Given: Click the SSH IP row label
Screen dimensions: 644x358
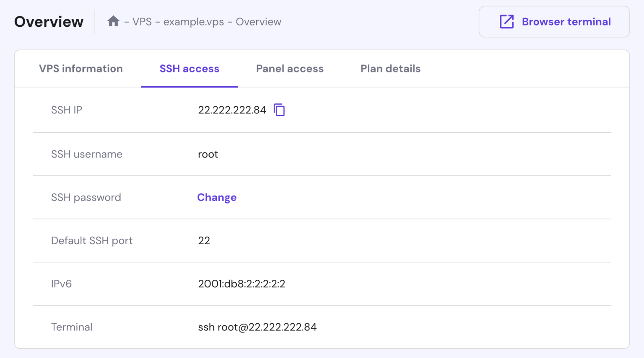Looking at the screenshot, I should 66,110.
